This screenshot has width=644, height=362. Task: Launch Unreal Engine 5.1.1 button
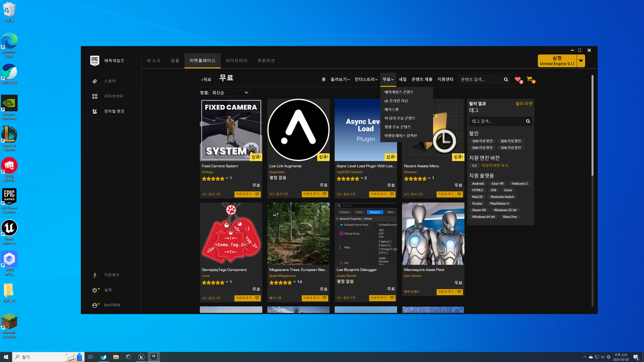coord(557,61)
